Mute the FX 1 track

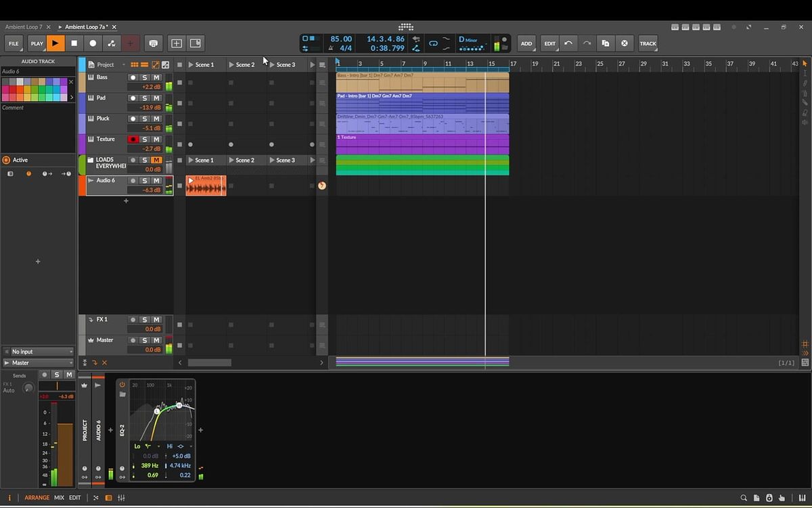point(156,320)
